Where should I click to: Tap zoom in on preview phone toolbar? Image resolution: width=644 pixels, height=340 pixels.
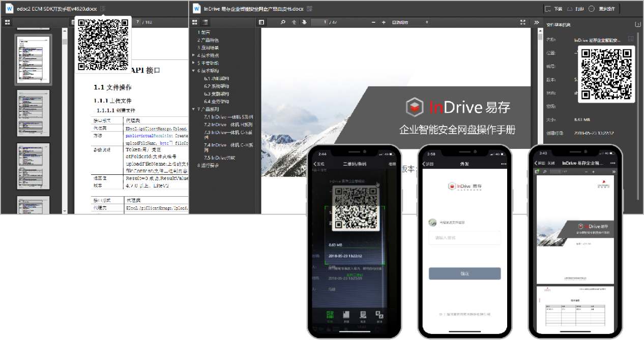(594, 172)
